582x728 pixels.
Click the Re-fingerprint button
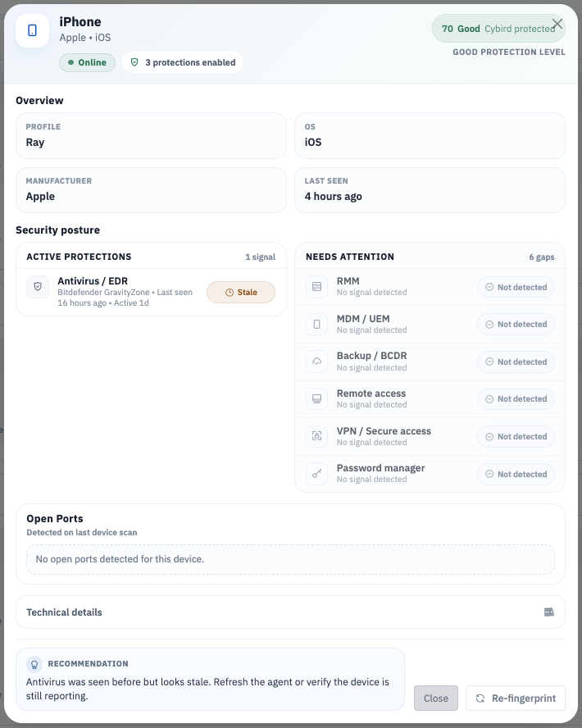(x=516, y=698)
